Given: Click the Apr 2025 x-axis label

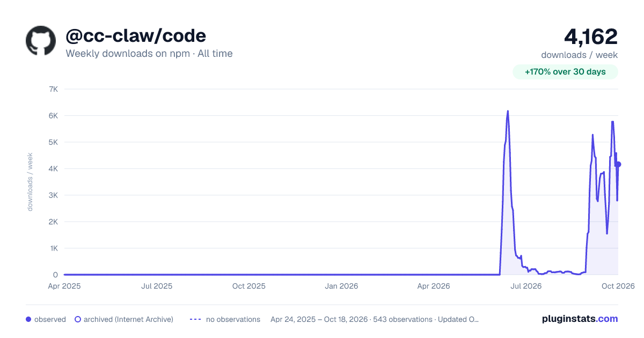Looking at the screenshot, I should click(64, 286).
